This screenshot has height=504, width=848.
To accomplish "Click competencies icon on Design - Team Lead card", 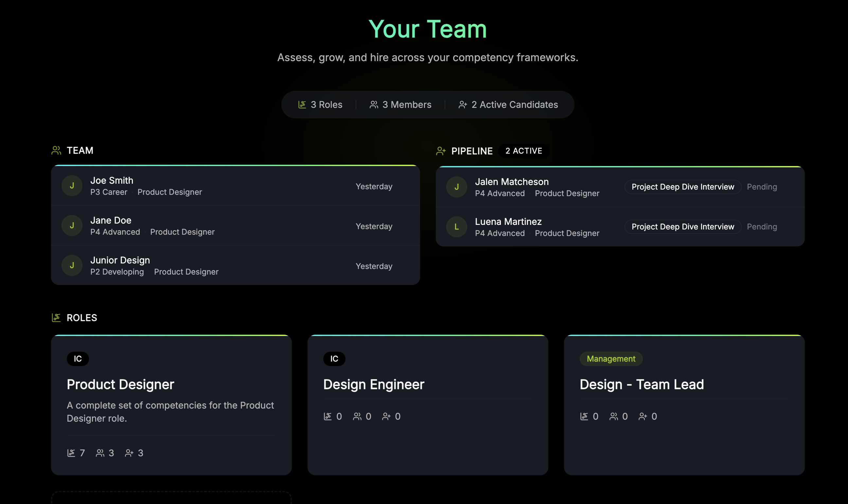I will tap(584, 416).
